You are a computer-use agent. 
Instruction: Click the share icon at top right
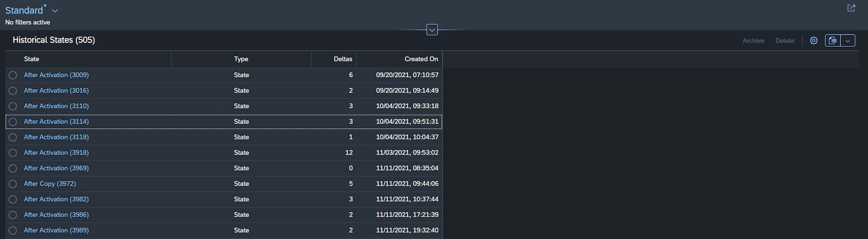tap(851, 8)
